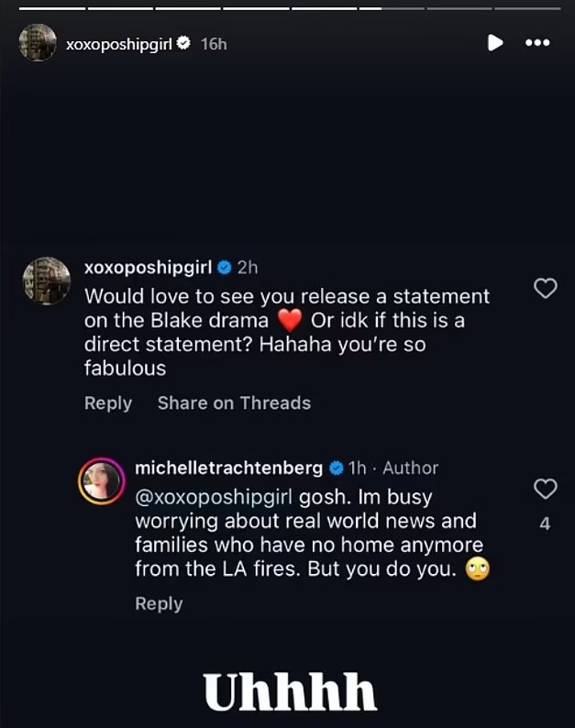Skip to last story progress segment
The image size is (575, 728).
tap(526, 8)
